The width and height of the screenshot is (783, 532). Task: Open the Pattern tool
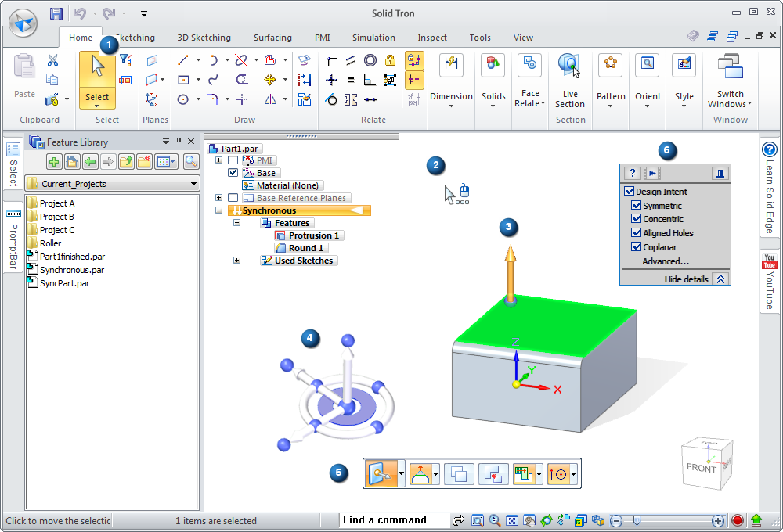coord(610,66)
